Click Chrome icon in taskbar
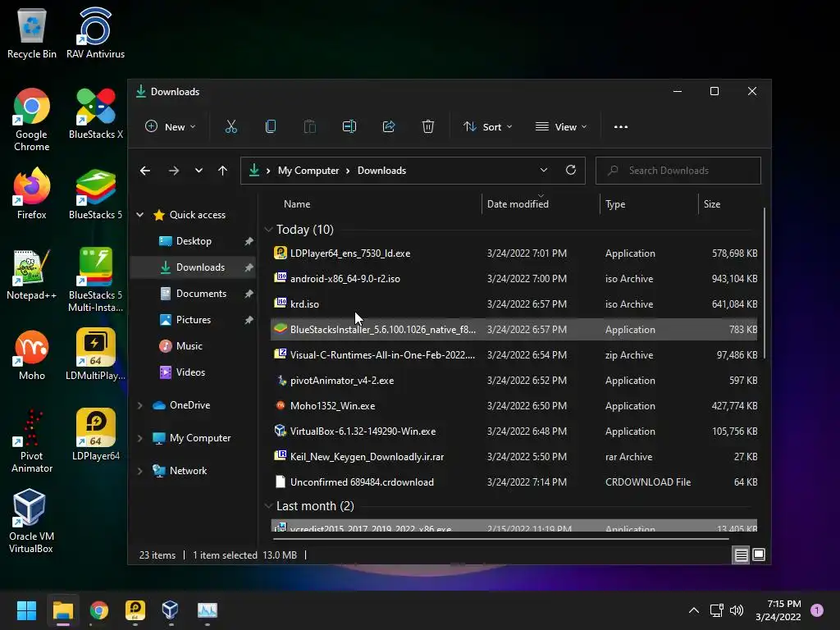This screenshot has height=630, width=840. pyautogui.click(x=99, y=610)
